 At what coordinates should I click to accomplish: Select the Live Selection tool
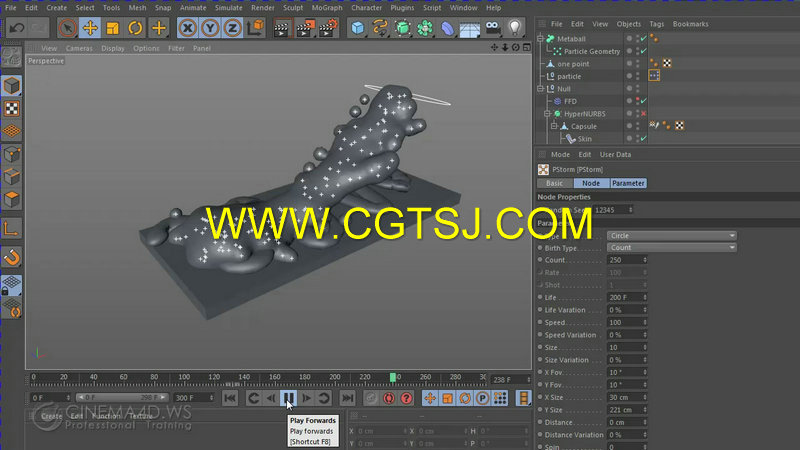67,28
